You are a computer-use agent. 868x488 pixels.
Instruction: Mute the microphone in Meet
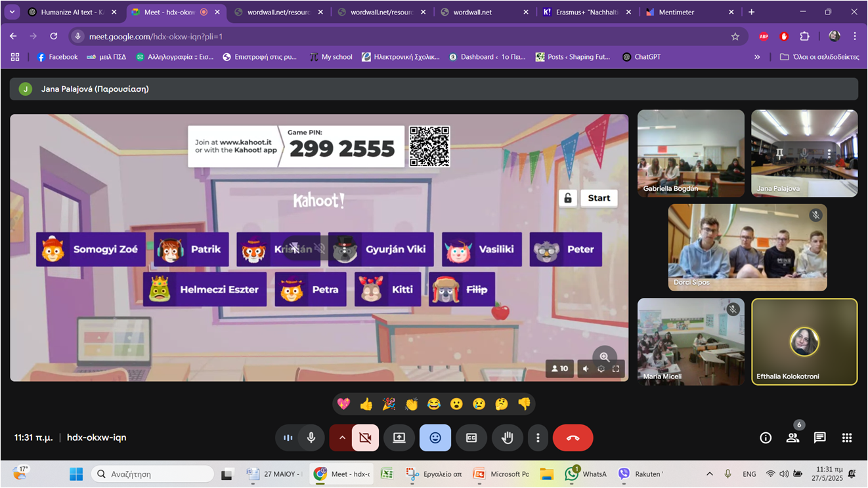click(311, 437)
